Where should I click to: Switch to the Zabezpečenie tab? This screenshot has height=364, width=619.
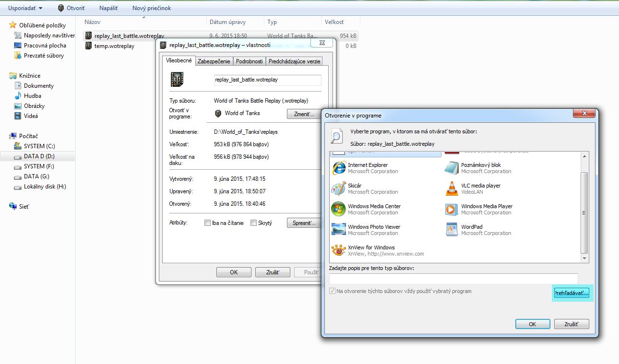214,61
